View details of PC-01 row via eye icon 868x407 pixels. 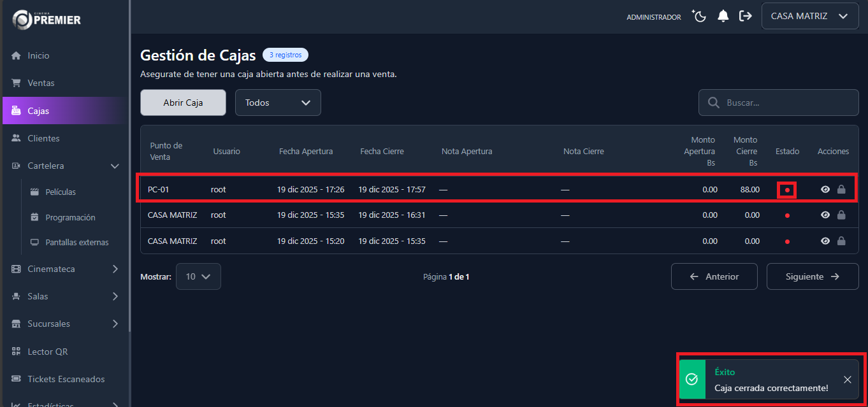pyautogui.click(x=825, y=189)
